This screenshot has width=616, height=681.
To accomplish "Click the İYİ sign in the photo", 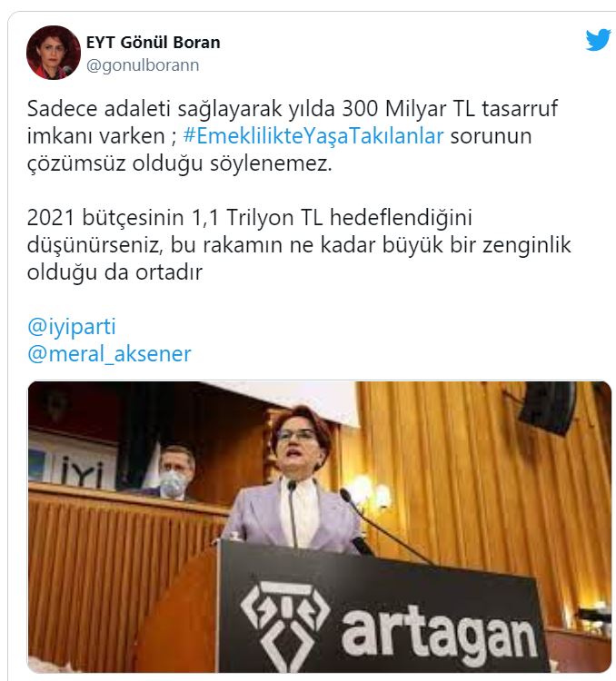I will (x=82, y=473).
